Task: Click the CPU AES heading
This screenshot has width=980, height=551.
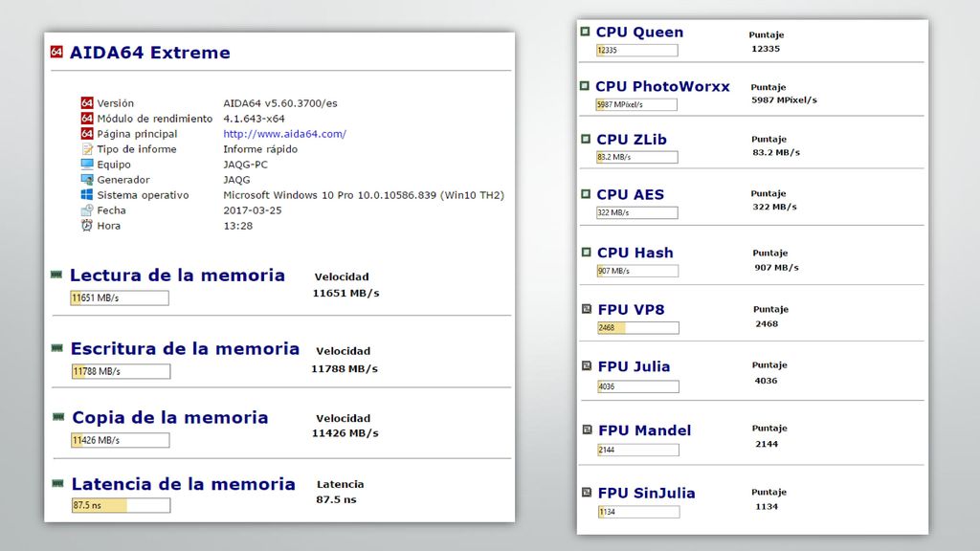Action: pyautogui.click(x=630, y=194)
